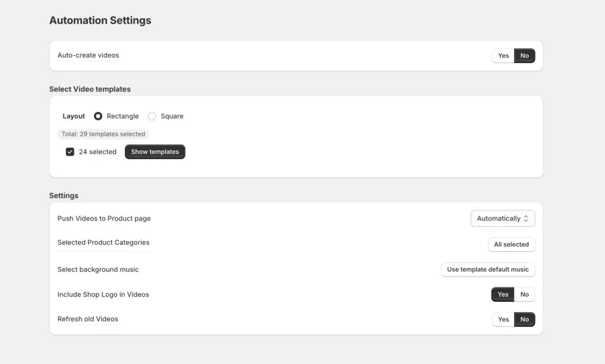
Task: Click the Auto-create videos label
Action: [x=88, y=55]
